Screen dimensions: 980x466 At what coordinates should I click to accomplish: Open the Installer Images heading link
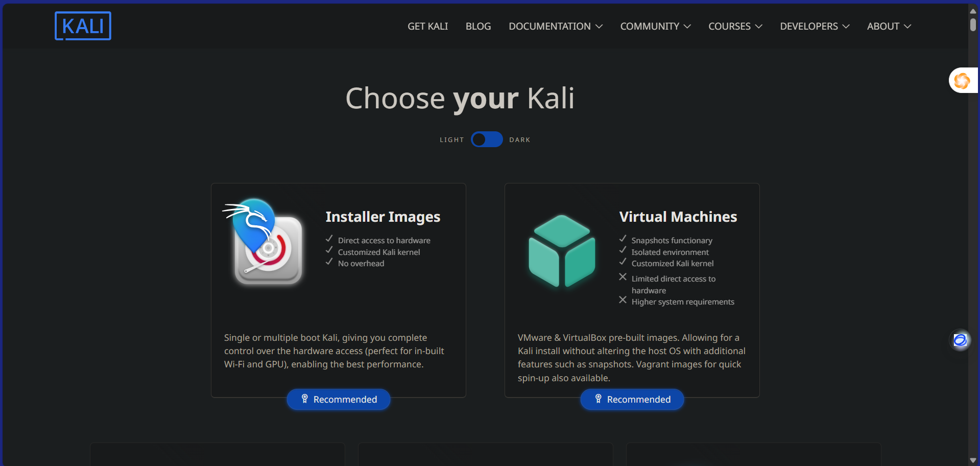tap(383, 217)
